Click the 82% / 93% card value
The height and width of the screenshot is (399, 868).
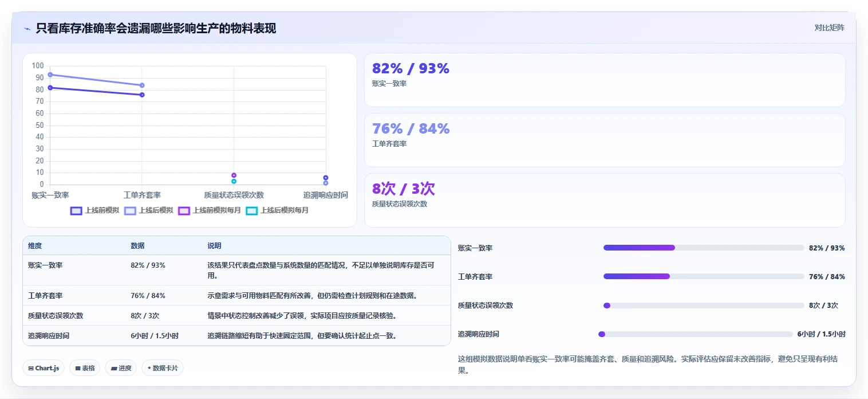click(x=411, y=68)
